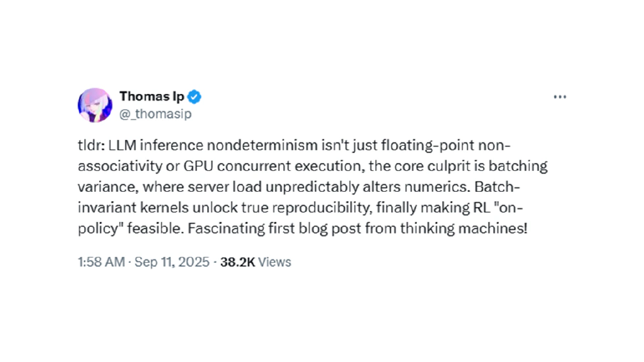Click the 1:58 AM timestamp
Viewport: 644px width, 362px height.
point(101,261)
